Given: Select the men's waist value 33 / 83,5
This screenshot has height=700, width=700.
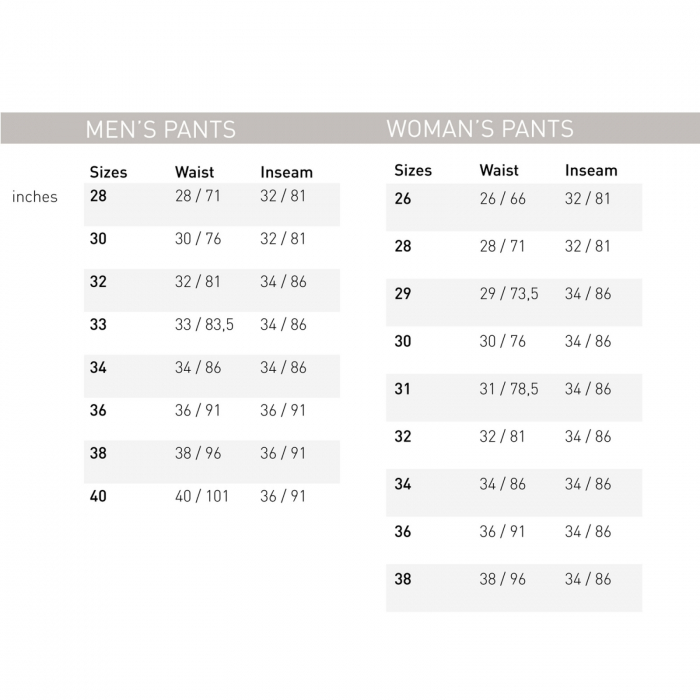Looking at the screenshot, I should click(x=204, y=325).
